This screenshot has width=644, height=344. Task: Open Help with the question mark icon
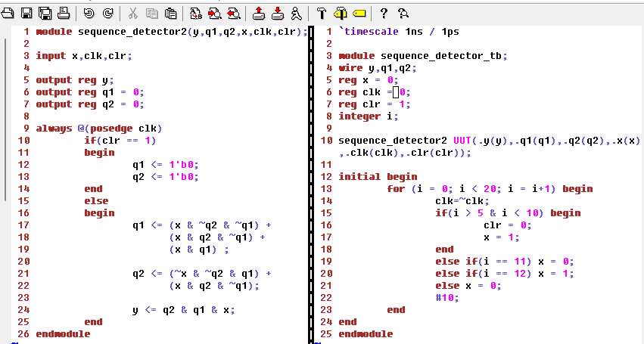click(x=384, y=12)
